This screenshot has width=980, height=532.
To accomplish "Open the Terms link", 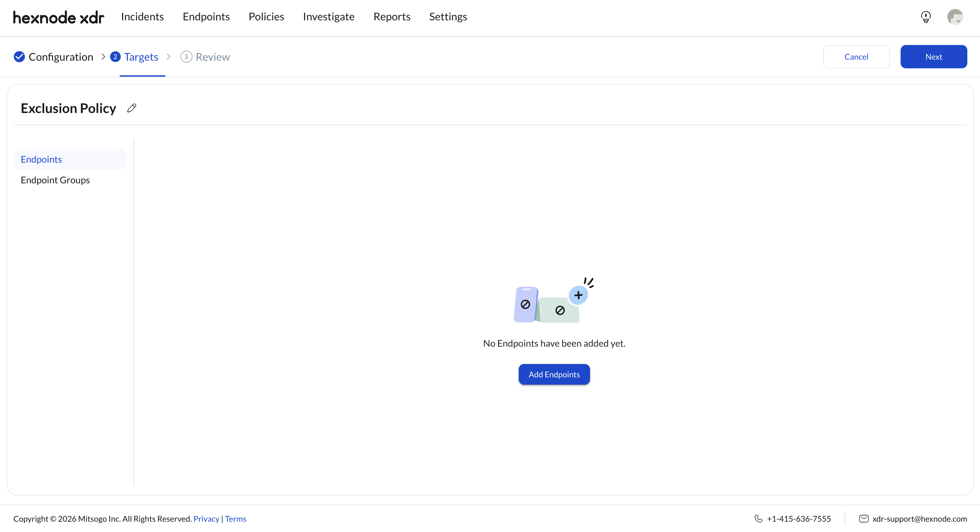I will pos(235,519).
